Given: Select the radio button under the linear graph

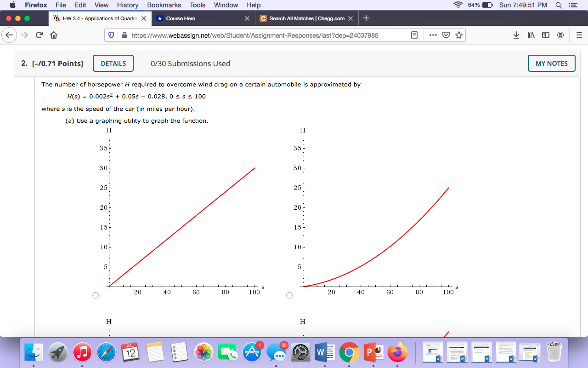Looking at the screenshot, I should point(95,295).
